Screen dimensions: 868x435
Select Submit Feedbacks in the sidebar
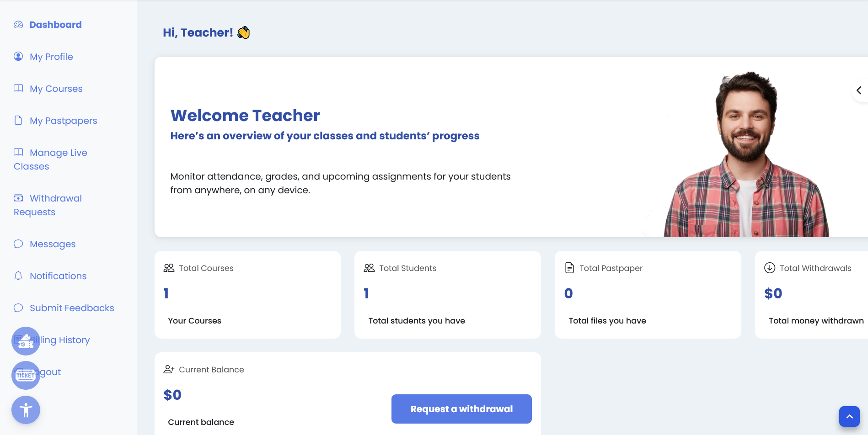click(x=71, y=308)
